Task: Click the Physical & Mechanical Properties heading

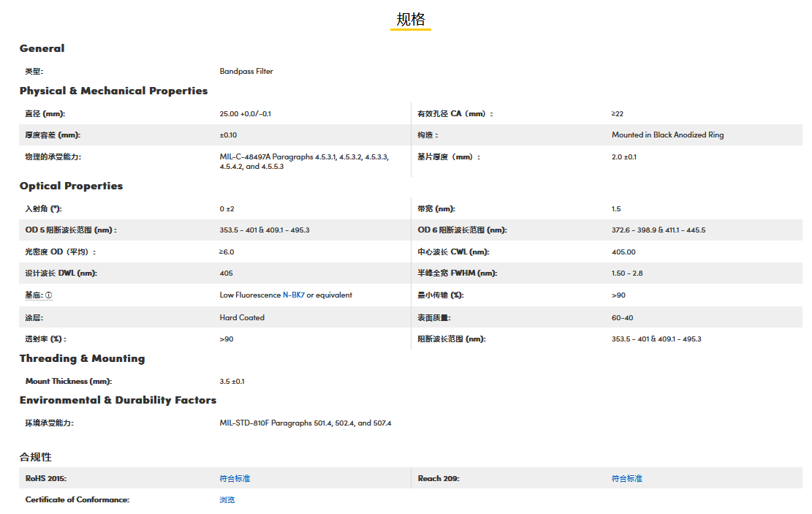Action: pos(113,91)
